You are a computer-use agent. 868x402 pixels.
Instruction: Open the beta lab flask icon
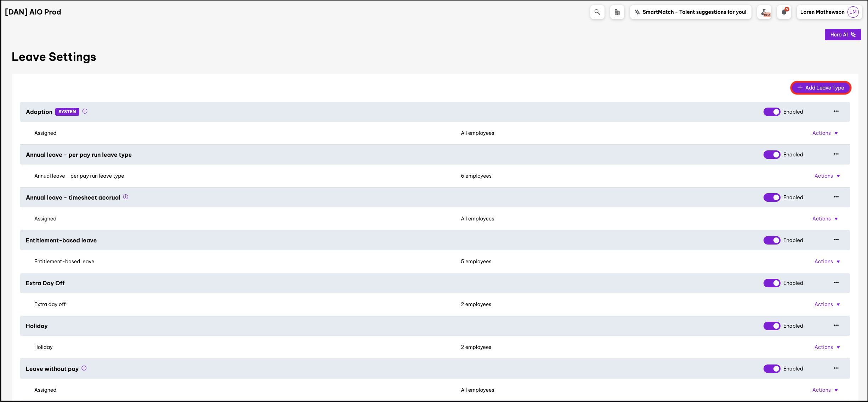[765, 12]
